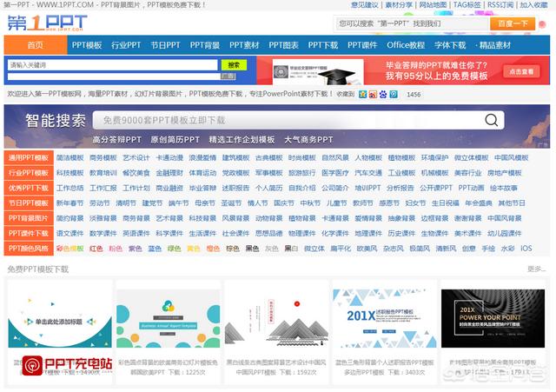Open the black POWER YOUR POINT template thumbnail
556x392 pixels.
pos(492,319)
